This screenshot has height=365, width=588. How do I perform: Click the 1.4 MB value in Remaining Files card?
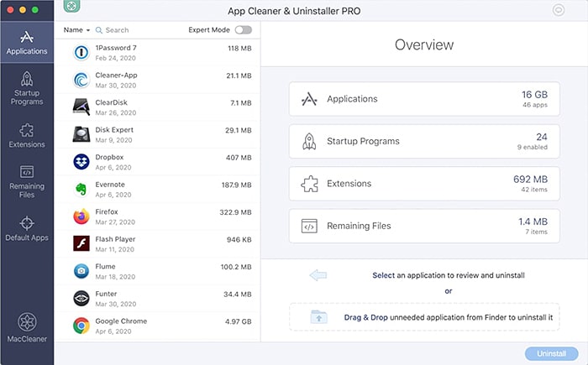pos(533,222)
